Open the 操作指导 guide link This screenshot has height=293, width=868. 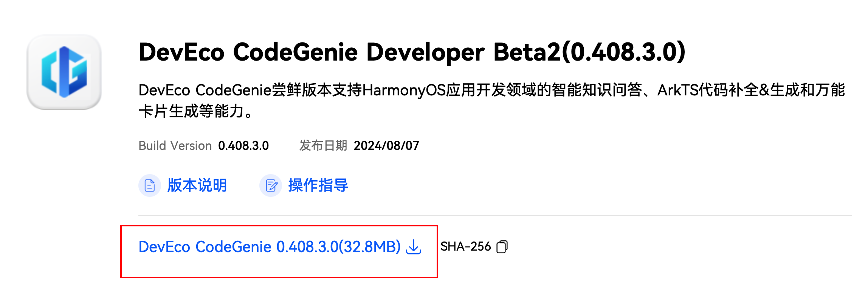318,185
